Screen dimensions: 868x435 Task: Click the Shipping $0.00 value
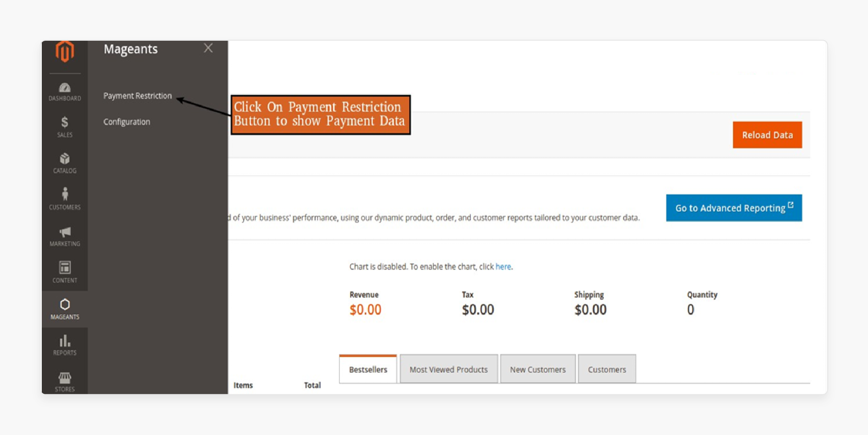(x=590, y=310)
